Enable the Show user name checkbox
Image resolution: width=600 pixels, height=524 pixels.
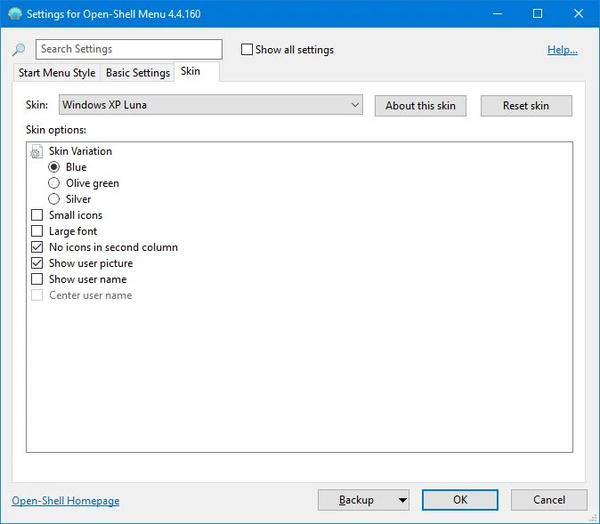click(37, 279)
